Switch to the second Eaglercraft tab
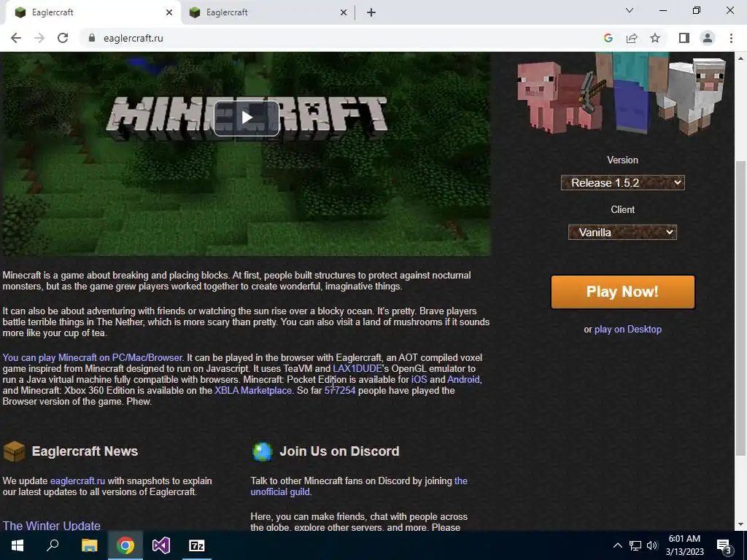747x560 pixels. (267, 12)
